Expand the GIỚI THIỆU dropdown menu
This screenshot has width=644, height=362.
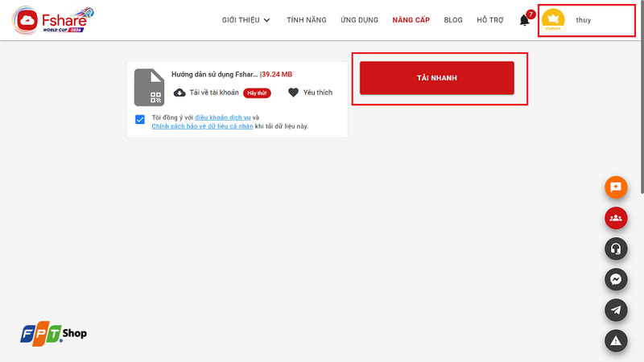tap(246, 20)
